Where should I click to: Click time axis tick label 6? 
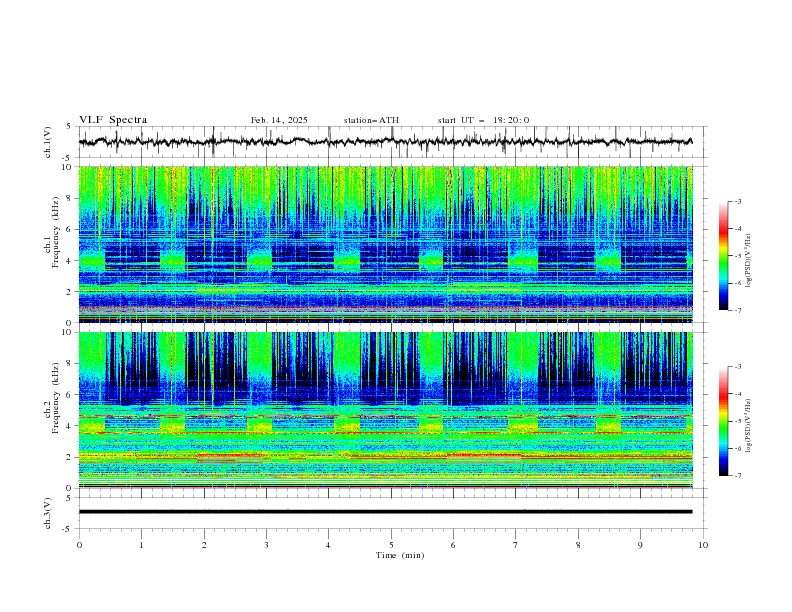[x=454, y=545]
